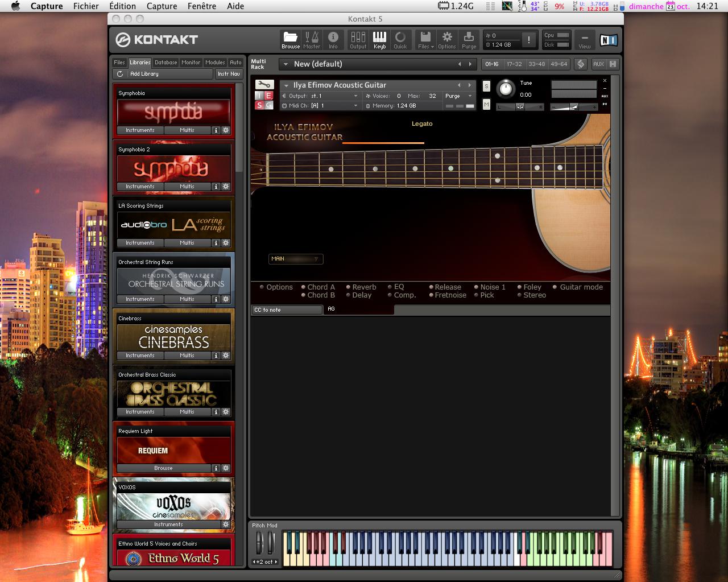728x582 pixels.
Task: Solo the Ilya Efimov guitar instrument
Action: (486, 86)
